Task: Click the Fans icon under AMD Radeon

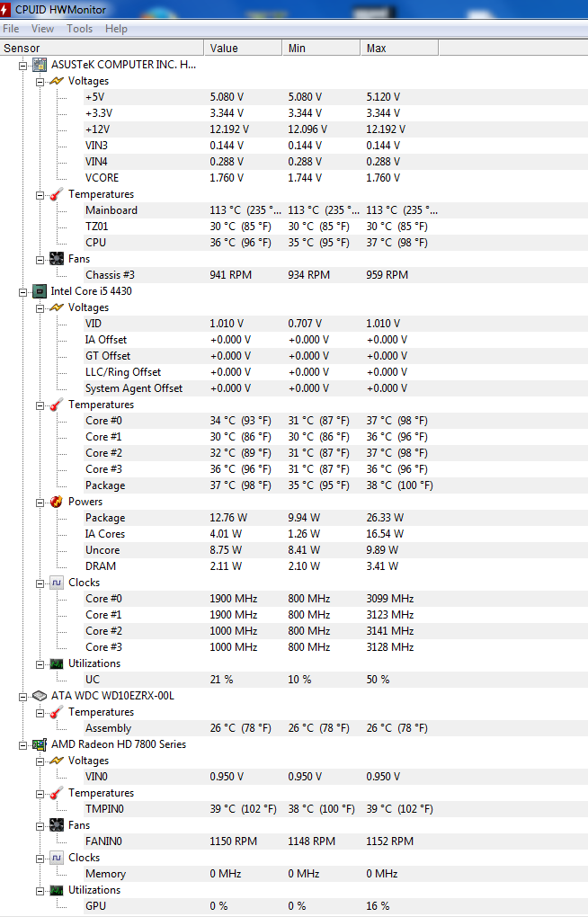Action: pos(56,825)
